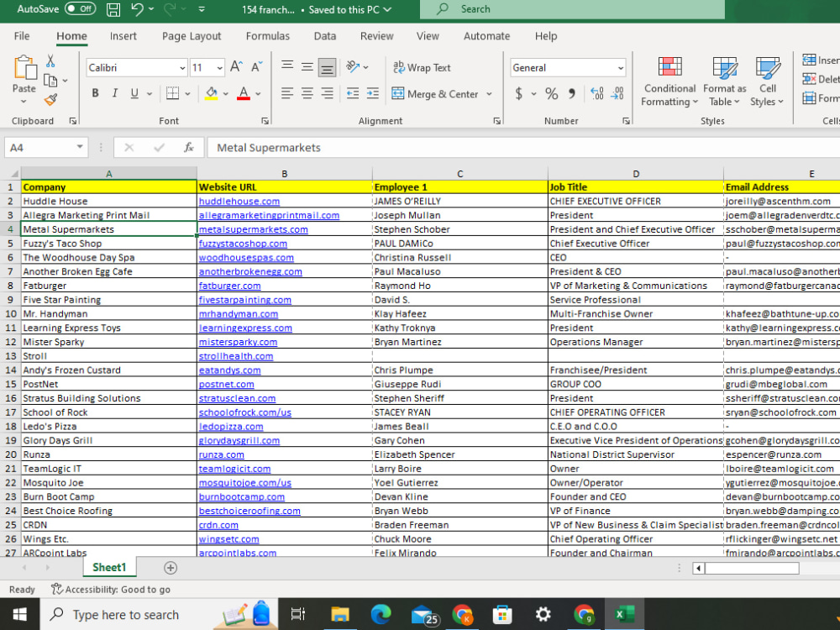840x630 pixels.
Task: Click the Insert Function fx icon
Action: point(188,147)
